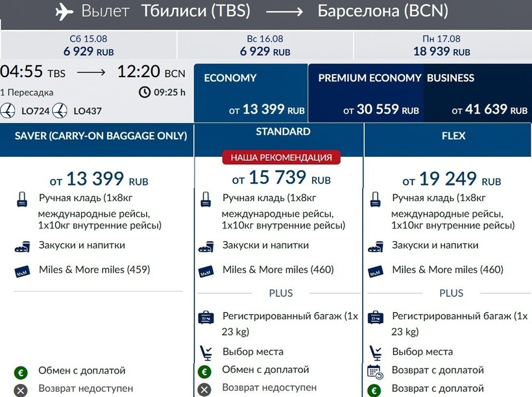Image resolution: width=532 pixels, height=397 pixels.
Task: Click the LOT logo beside flight LO724
Action: [x=8, y=110]
